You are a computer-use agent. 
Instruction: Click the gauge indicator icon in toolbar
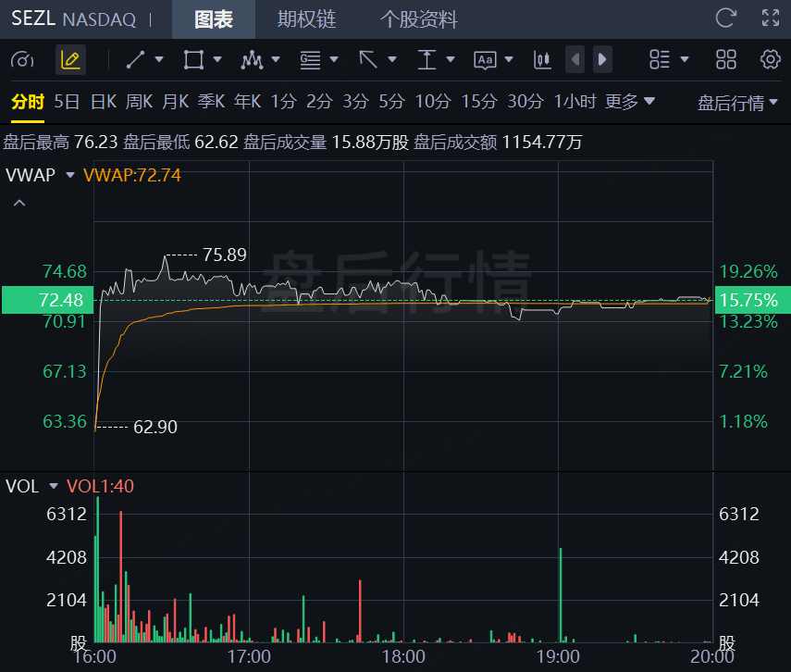pyautogui.click(x=22, y=60)
